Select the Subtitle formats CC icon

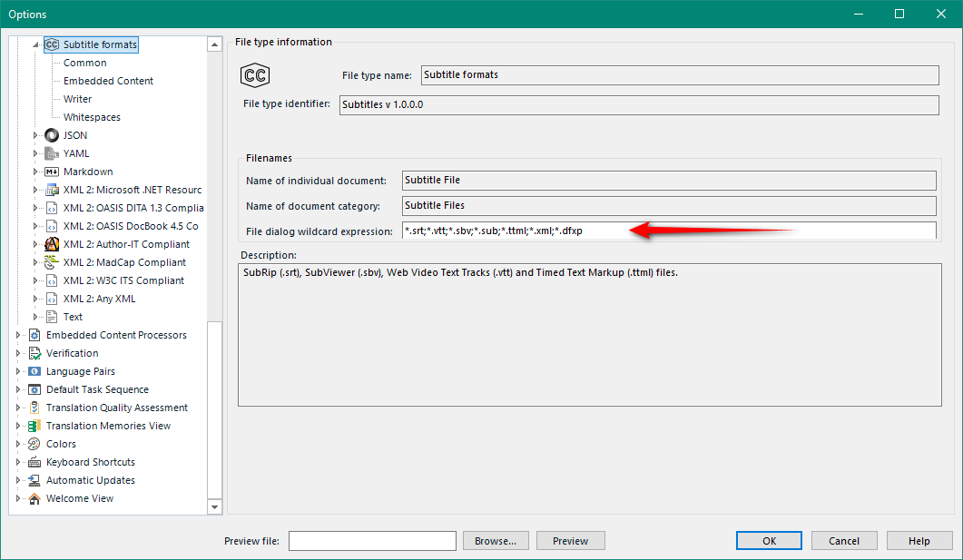[x=53, y=44]
